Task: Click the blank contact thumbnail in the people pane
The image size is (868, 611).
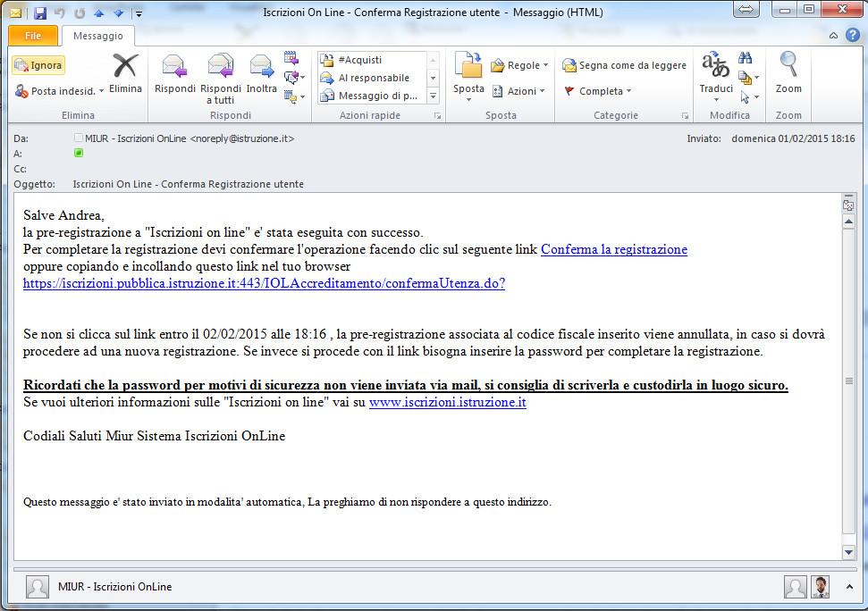Action: click(795, 587)
